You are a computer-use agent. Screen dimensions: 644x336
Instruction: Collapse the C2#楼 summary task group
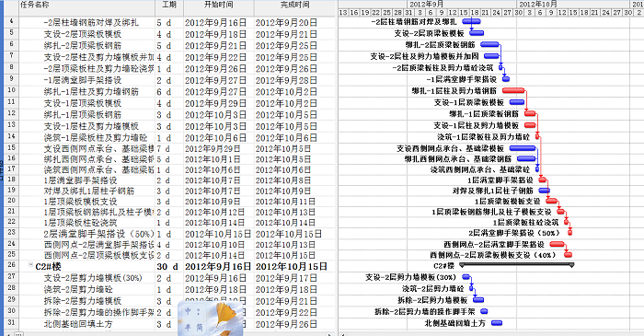click(30, 265)
